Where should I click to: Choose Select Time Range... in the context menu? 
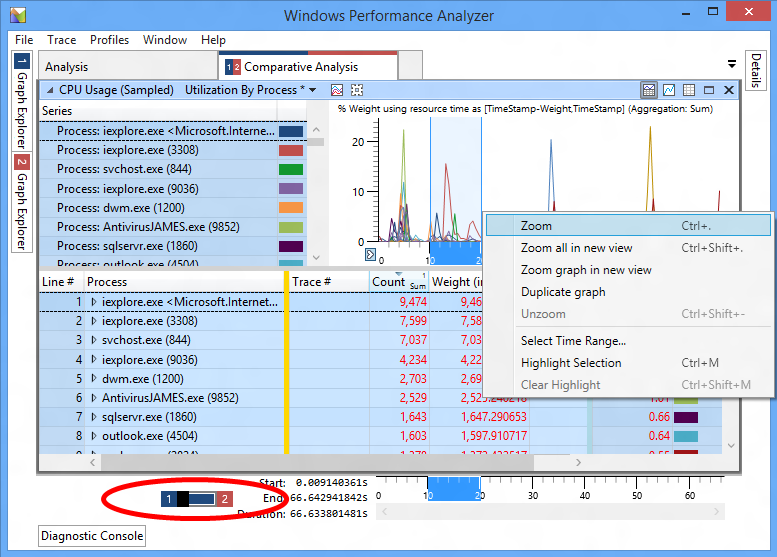click(628, 341)
